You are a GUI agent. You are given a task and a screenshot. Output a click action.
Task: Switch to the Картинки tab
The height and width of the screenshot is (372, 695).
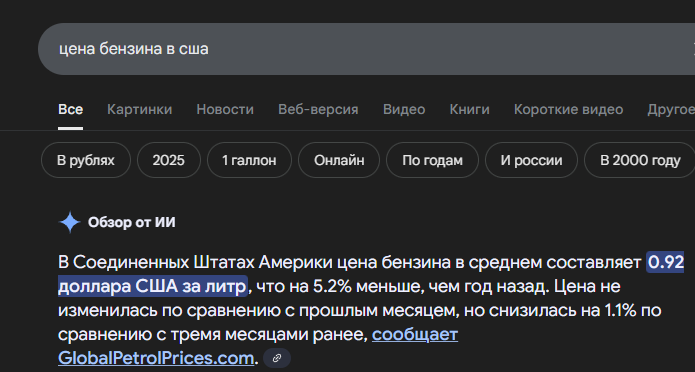point(140,110)
